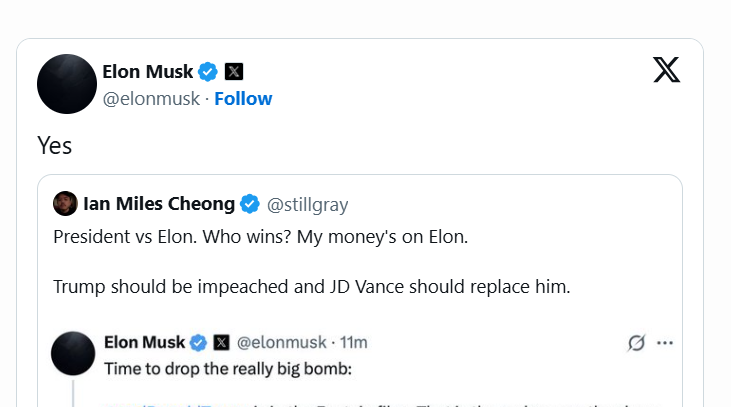Click the 11m timestamp on nested tweet
The height and width of the screenshot is (407, 731).
(353, 342)
